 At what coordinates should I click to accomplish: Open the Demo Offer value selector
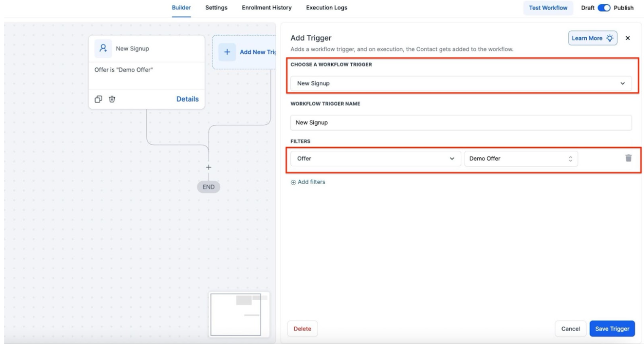coord(521,159)
